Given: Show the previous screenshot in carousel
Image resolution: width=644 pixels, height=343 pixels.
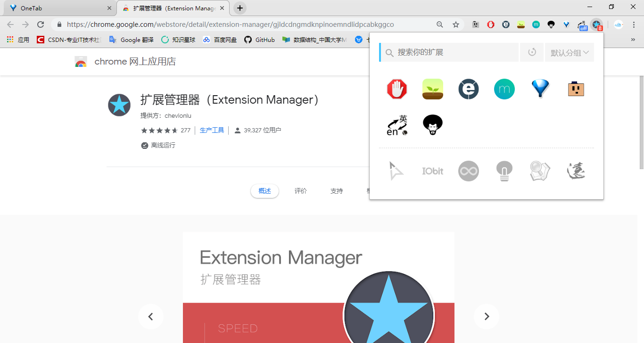Looking at the screenshot, I should pyautogui.click(x=151, y=317).
